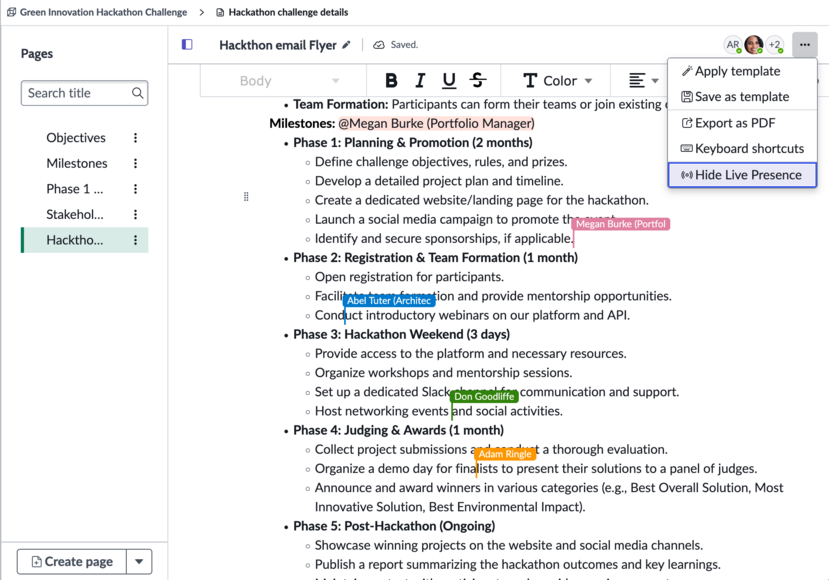This screenshot has width=829, height=580.
Task: Click 'Open registration for participants.' line
Action: coord(409,277)
